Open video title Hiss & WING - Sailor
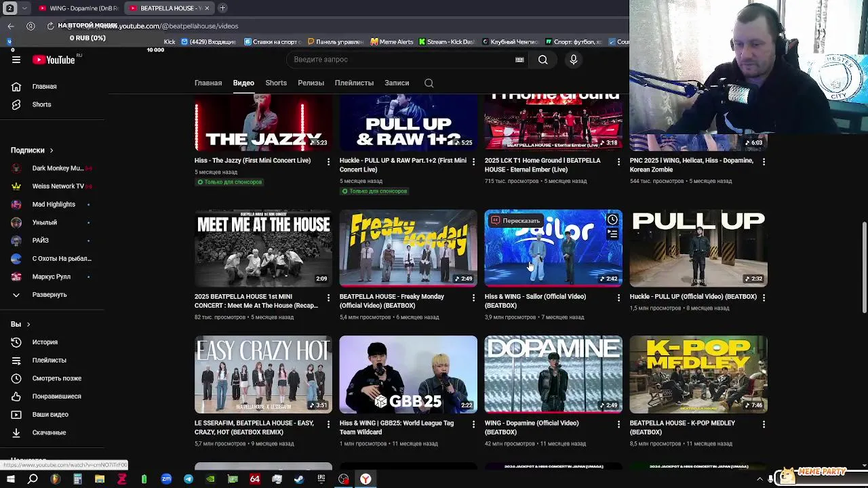The image size is (868, 488). (x=535, y=301)
